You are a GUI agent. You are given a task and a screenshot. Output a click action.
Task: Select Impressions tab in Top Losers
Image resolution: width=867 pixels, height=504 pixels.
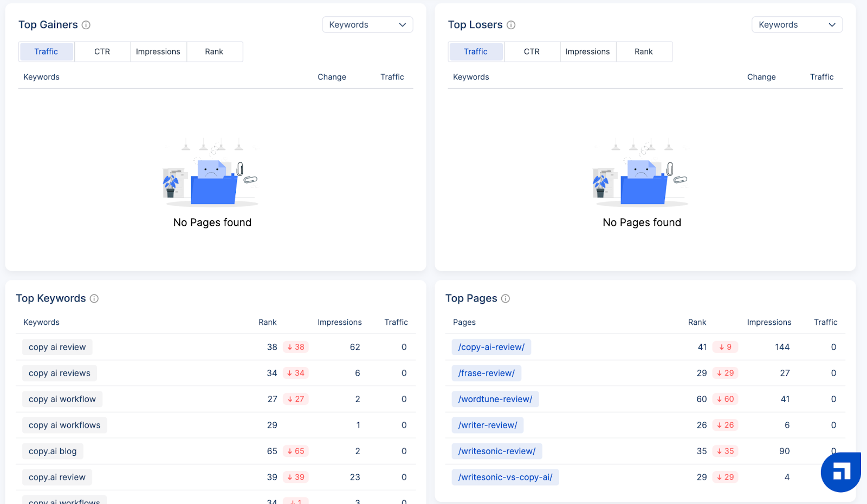click(x=588, y=51)
